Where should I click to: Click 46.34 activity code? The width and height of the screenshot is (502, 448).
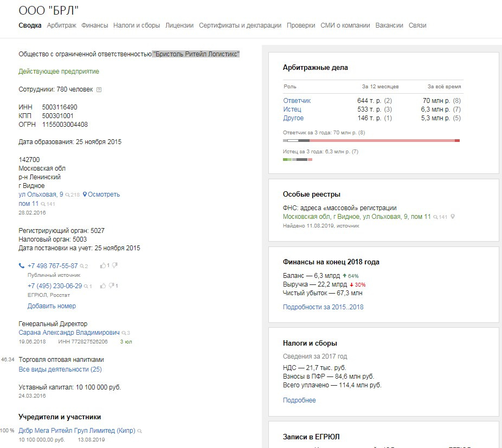click(8, 360)
